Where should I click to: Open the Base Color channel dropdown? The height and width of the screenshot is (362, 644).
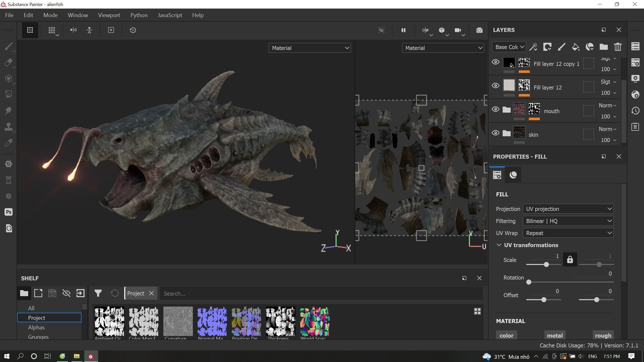(509, 47)
